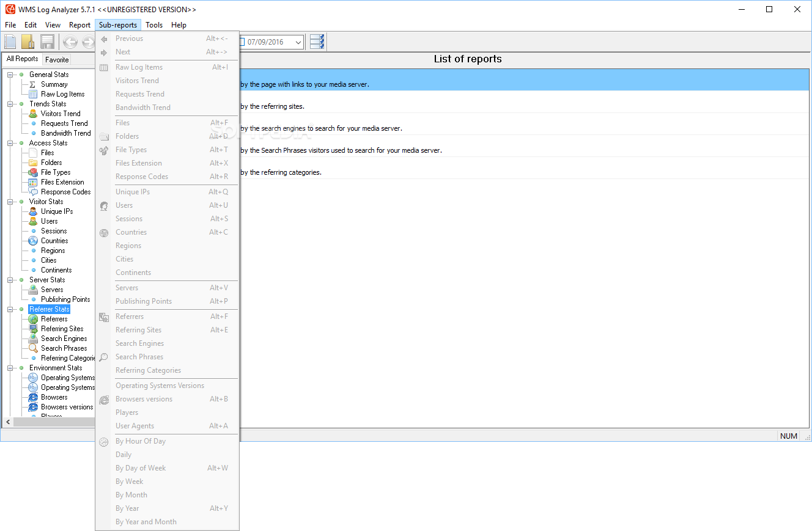Select Sessions in the report tree
This screenshot has width=812, height=531.
click(54, 231)
